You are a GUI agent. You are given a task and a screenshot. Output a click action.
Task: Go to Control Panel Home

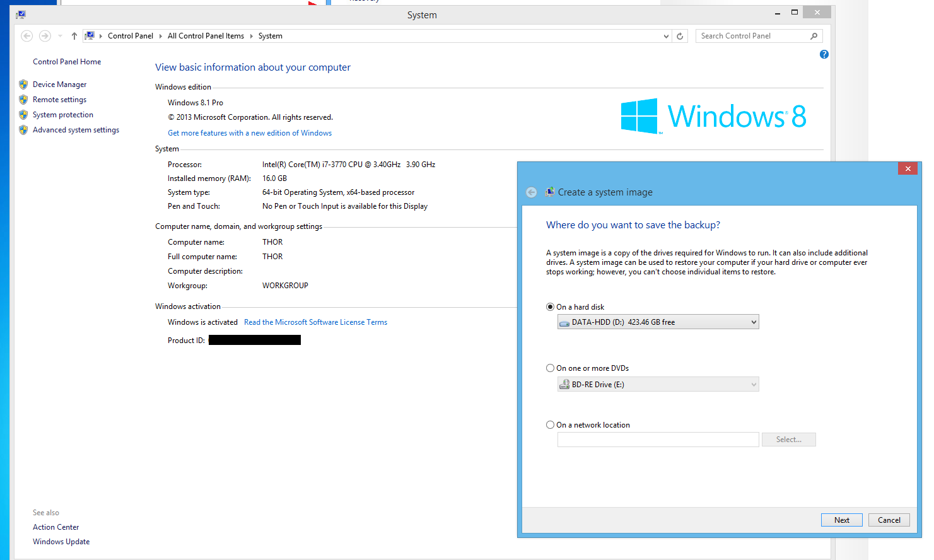tap(67, 62)
